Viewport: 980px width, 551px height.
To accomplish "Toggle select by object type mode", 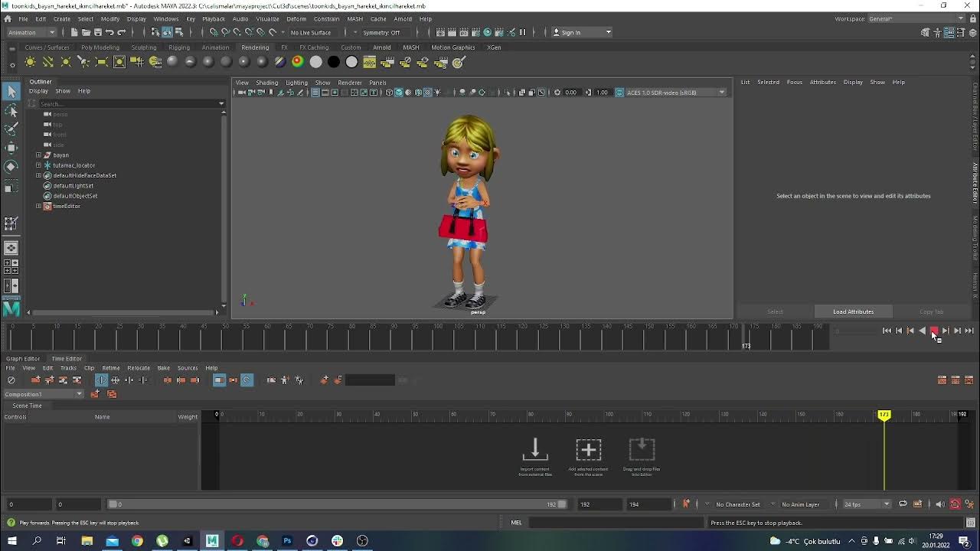I will click(x=167, y=32).
